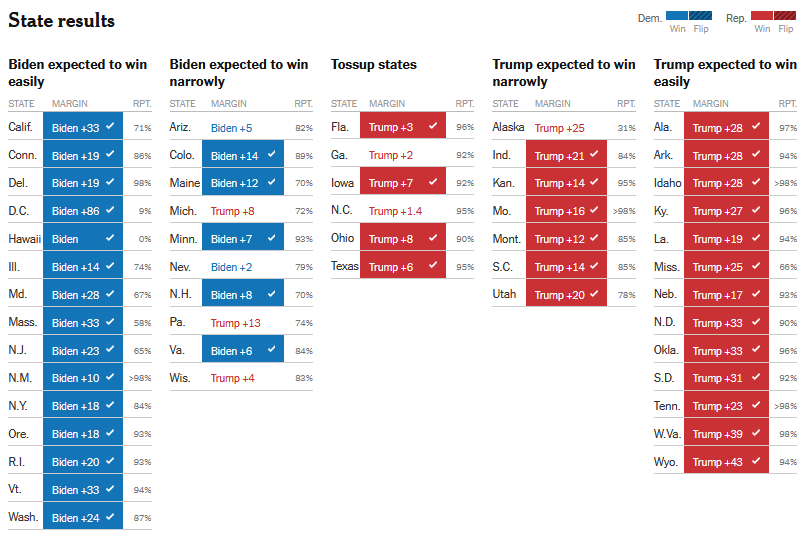Open Pennsylvania's Trump +13 margin link

tap(235, 323)
